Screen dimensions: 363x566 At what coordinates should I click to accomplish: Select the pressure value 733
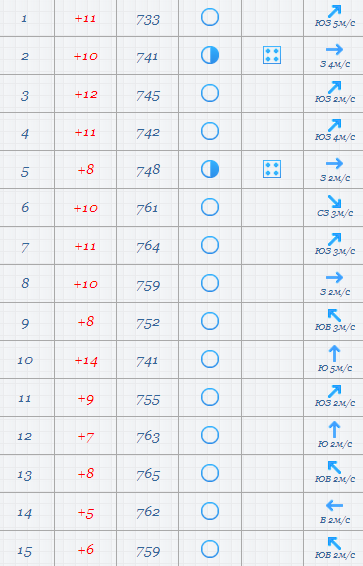[x=148, y=19]
